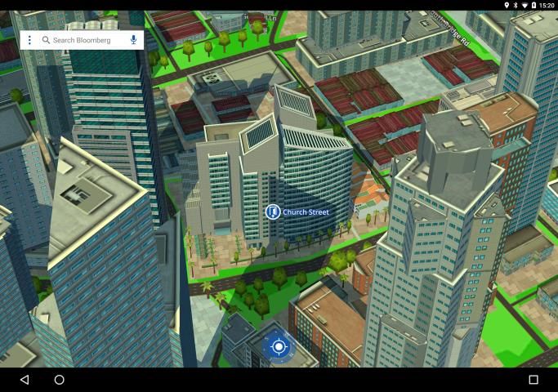Viewport: 558px width, 392px height.
Task: Tap the battery status bar icon
Action: (534, 5)
